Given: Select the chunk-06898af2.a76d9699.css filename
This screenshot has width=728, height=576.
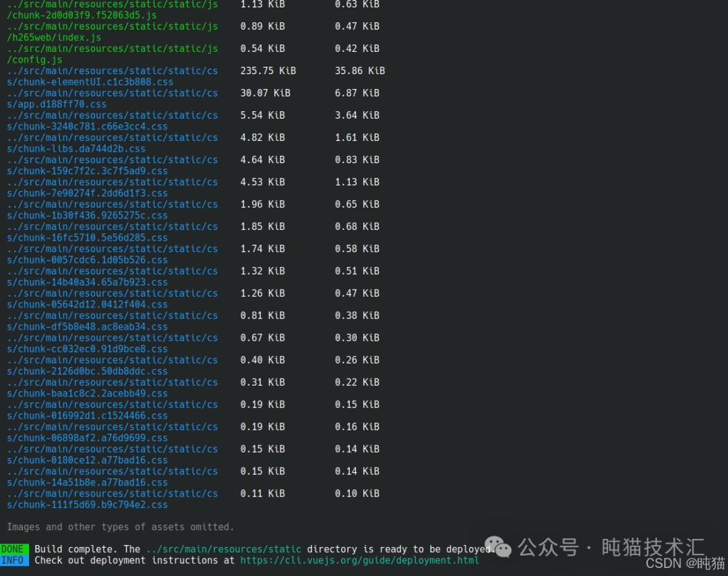Looking at the screenshot, I should 92,438.
